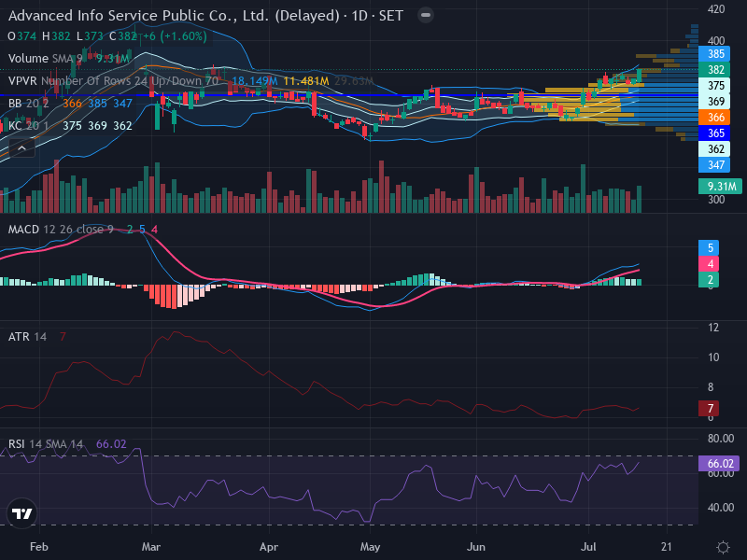The height and width of the screenshot is (560, 747).
Task: Click the purple 66.02 RSI axis label
Action: tap(719, 463)
